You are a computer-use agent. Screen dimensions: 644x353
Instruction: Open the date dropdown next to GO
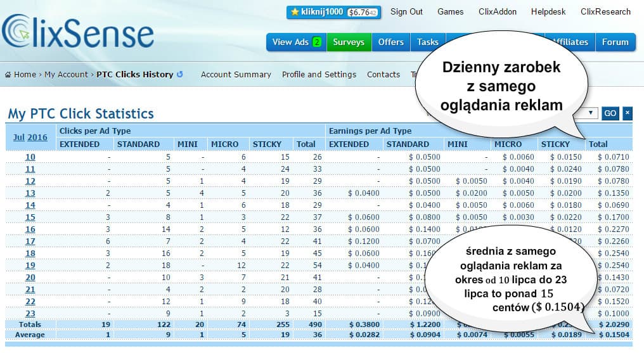[590, 113]
